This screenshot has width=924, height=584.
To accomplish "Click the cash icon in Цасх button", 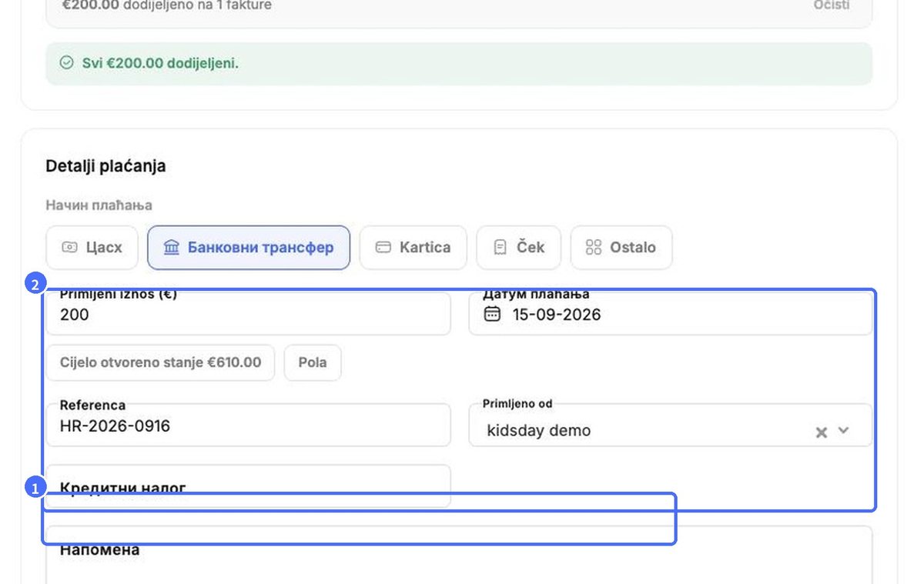I will pos(69,248).
